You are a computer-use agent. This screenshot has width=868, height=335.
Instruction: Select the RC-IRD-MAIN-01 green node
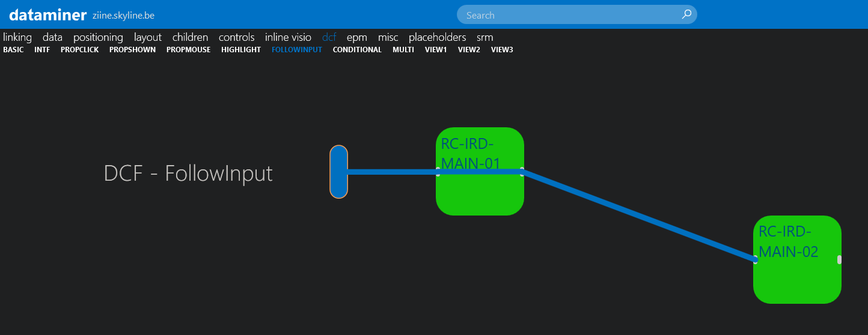click(480, 192)
